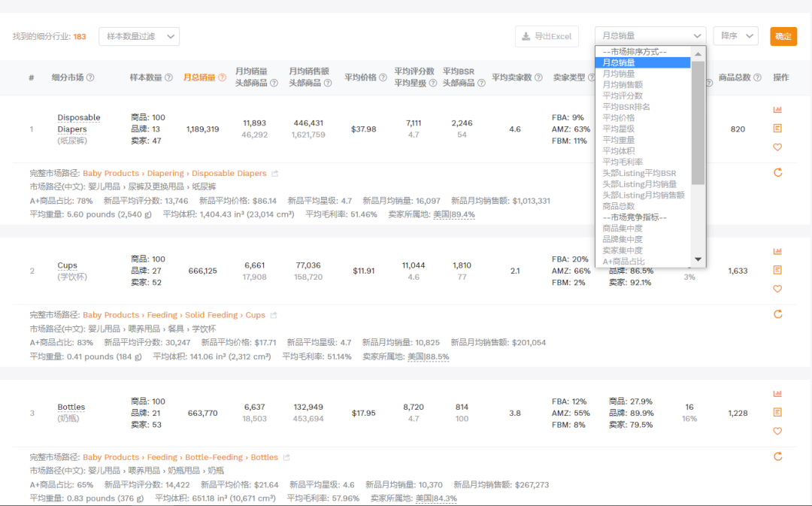This screenshot has height=506, width=812.
Task: Click help icon next to 细分市场 header
Action: click(x=90, y=77)
